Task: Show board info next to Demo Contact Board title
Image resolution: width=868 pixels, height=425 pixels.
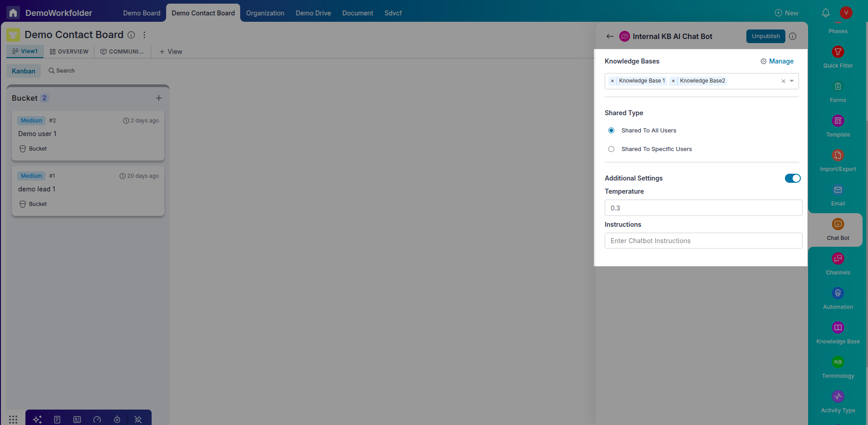Action: click(x=131, y=35)
